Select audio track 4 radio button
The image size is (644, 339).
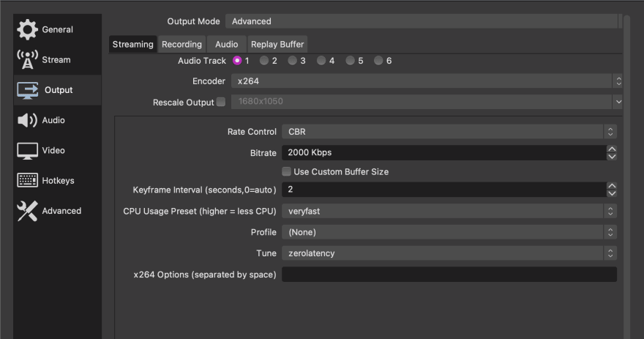321,61
